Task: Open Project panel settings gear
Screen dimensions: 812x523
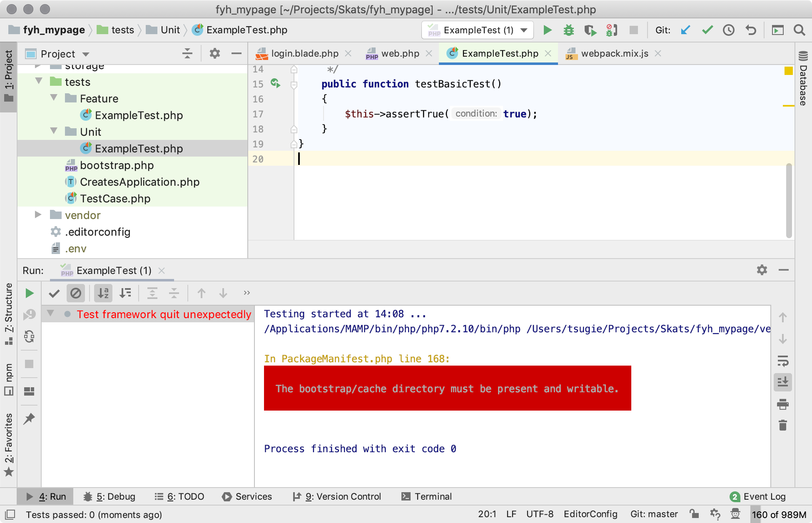Action: [x=214, y=53]
